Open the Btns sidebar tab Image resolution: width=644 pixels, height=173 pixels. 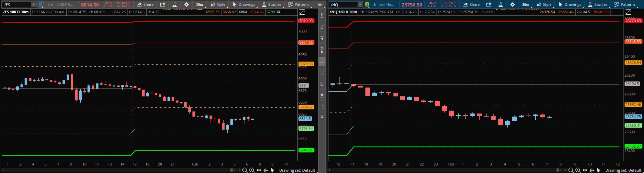coord(322,51)
